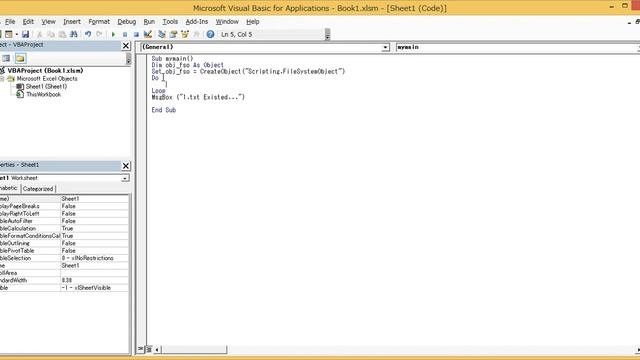This screenshot has height=360, width=640.
Task: Run the macro with the green play icon
Action: point(113,35)
